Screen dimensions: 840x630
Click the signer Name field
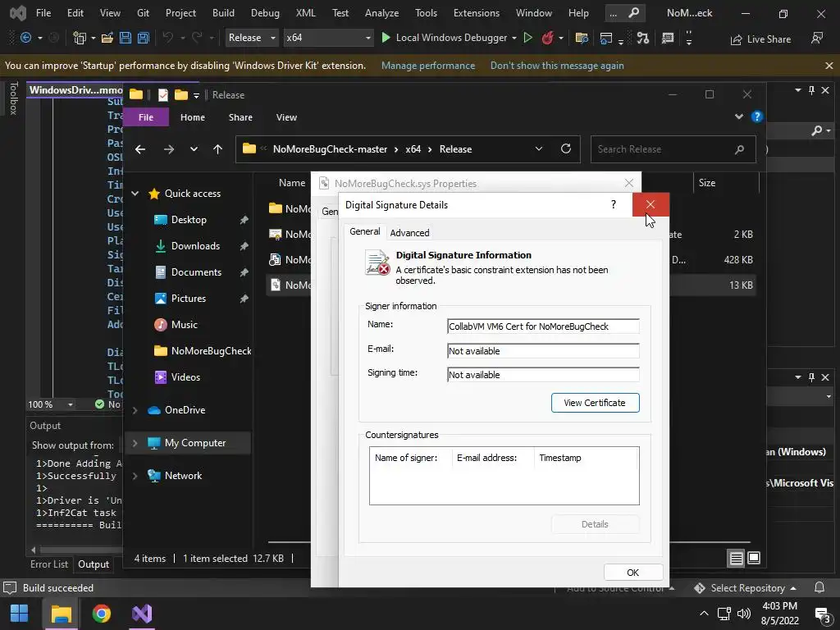pos(543,326)
